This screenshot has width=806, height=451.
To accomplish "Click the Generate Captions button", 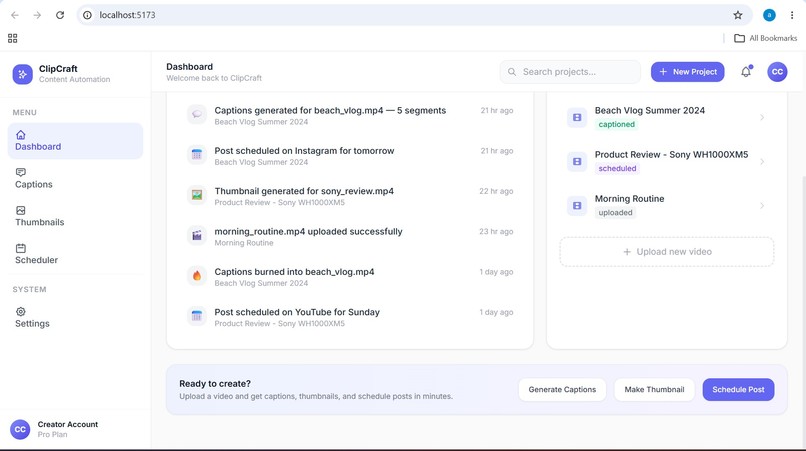I will click(x=562, y=389).
